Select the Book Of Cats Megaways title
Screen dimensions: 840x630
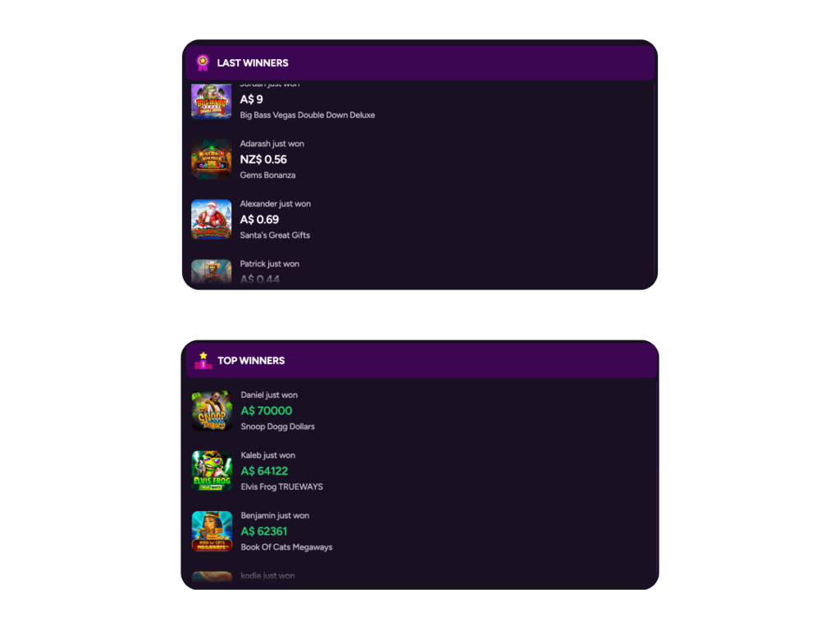tap(286, 547)
